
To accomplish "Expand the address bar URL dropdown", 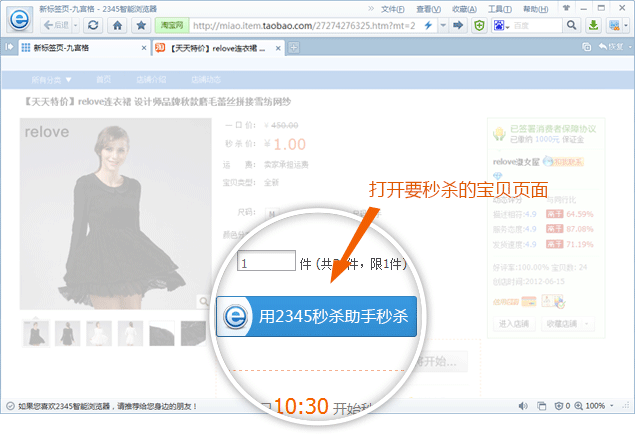I will [443, 26].
